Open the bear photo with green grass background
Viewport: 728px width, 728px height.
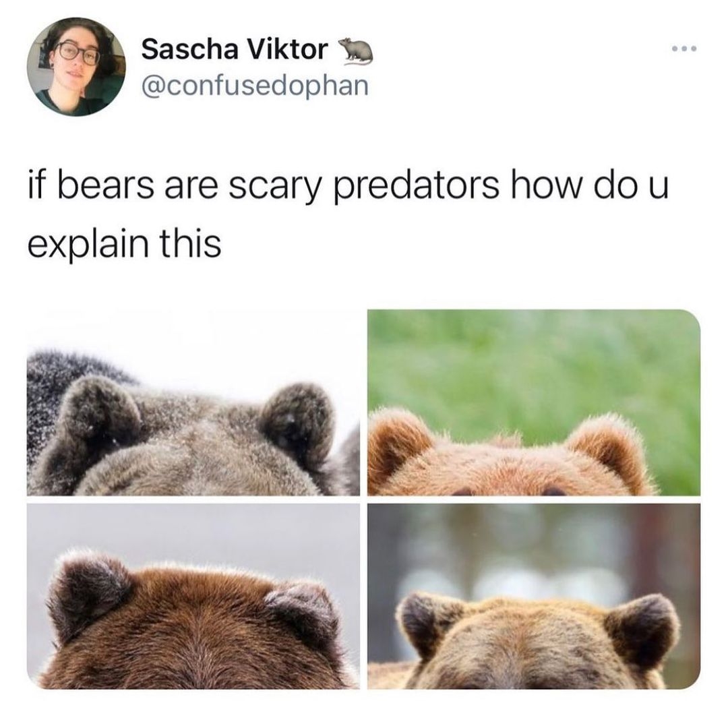click(534, 402)
